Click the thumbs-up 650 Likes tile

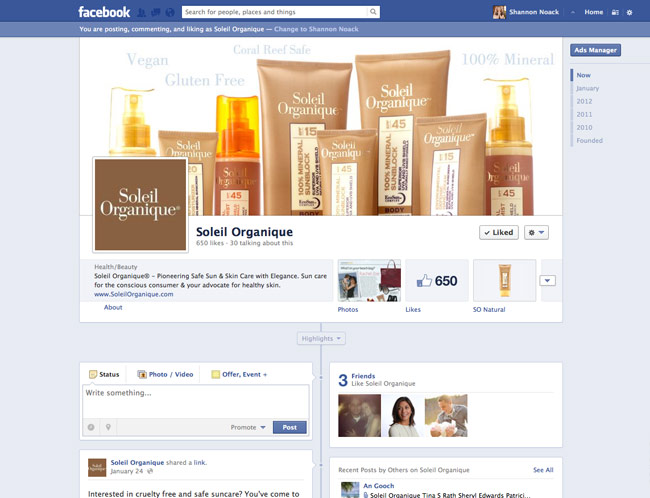tap(437, 281)
